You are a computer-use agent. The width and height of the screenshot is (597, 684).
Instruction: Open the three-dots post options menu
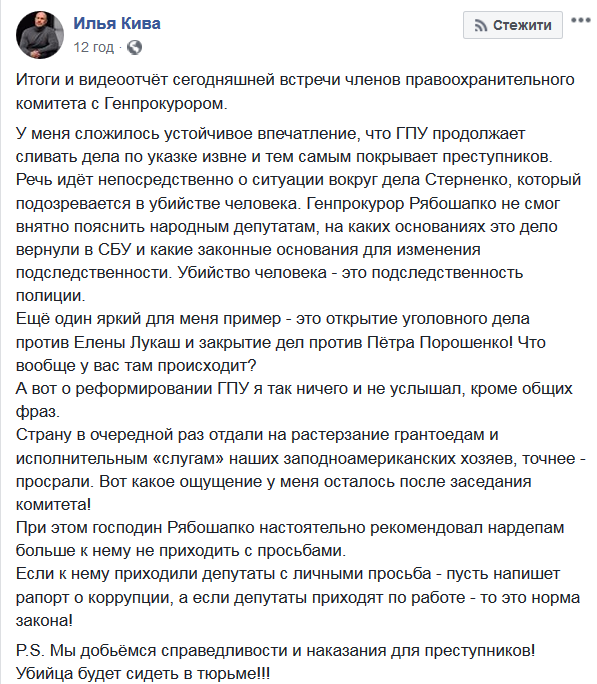[x=580, y=20]
